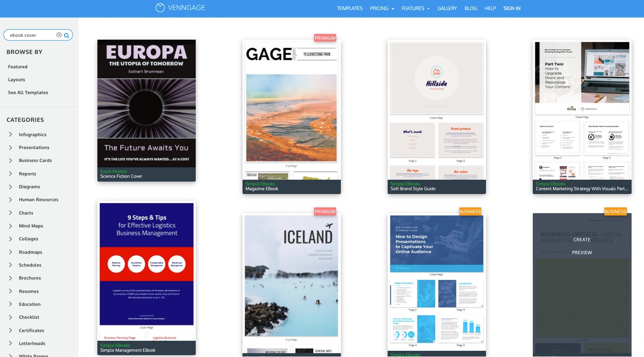Click Premium badge on Iceland template
644x357 pixels.
point(325,211)
